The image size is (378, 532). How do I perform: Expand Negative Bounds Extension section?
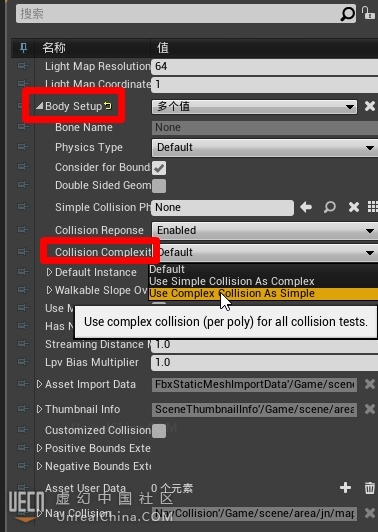pos(39,466)
